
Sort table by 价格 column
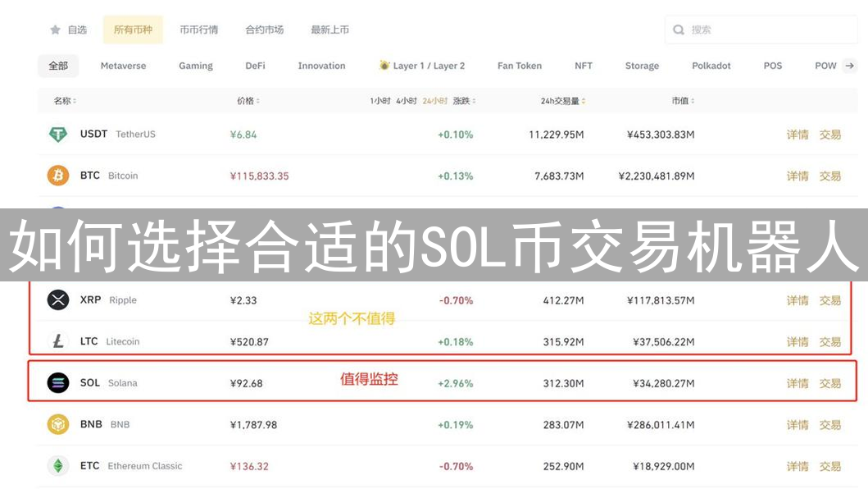tap(248, 101)
